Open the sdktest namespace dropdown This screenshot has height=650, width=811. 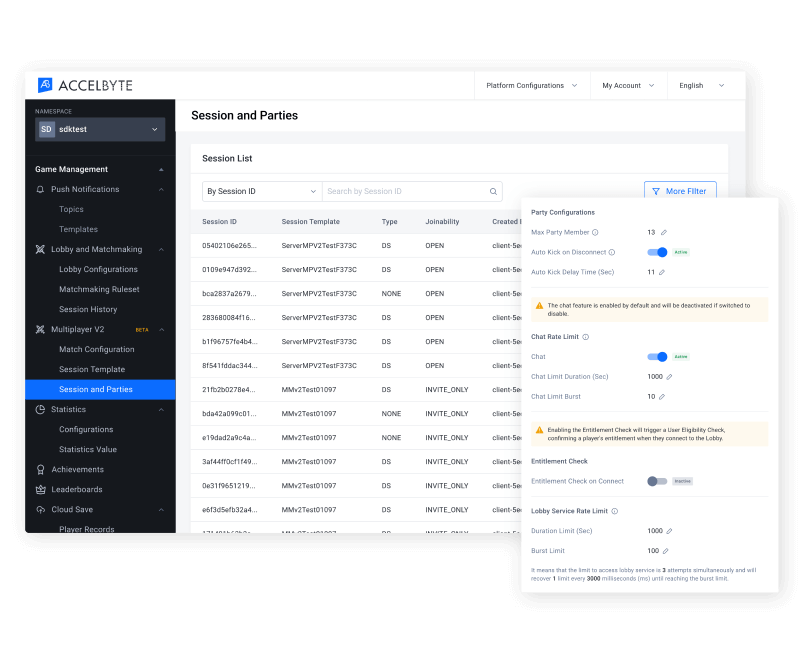click(100, 129)
